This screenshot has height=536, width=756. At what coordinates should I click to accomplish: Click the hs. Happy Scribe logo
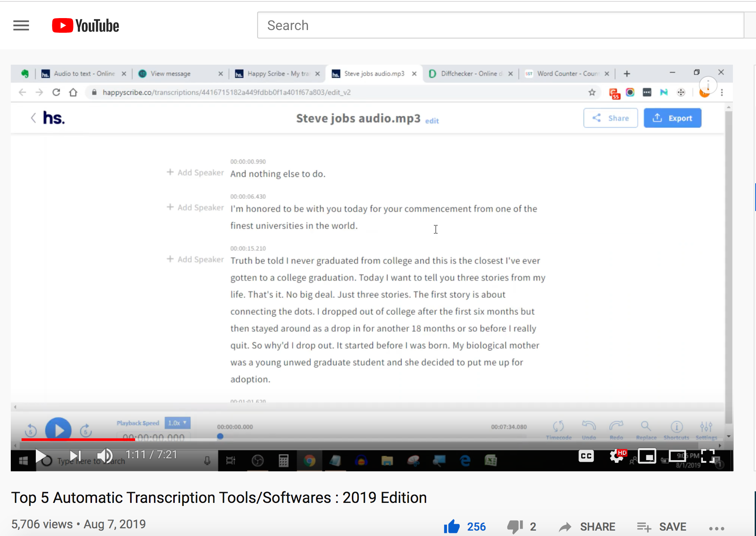54,118
